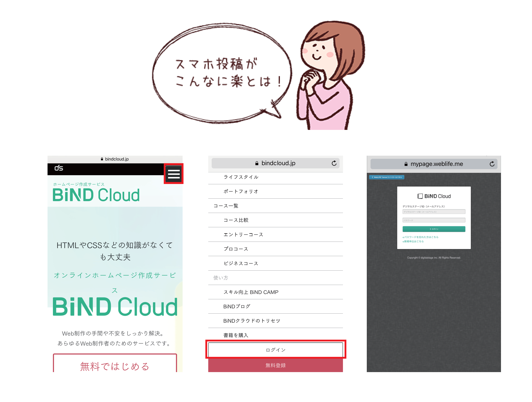Viewport: 532px width, 402px height.
Task: Open the ライフスタイル menu entry
Action: 275,177
